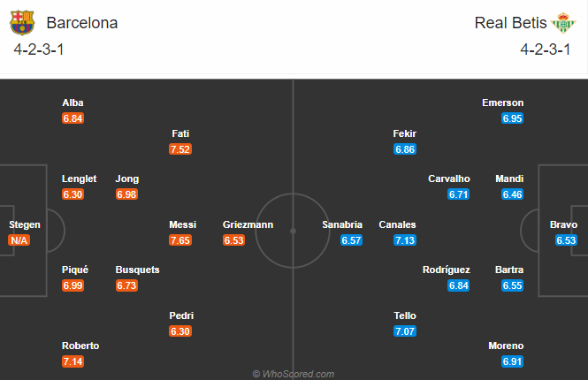Select Emerson's 6.95 rating badge

coord(513,118)
